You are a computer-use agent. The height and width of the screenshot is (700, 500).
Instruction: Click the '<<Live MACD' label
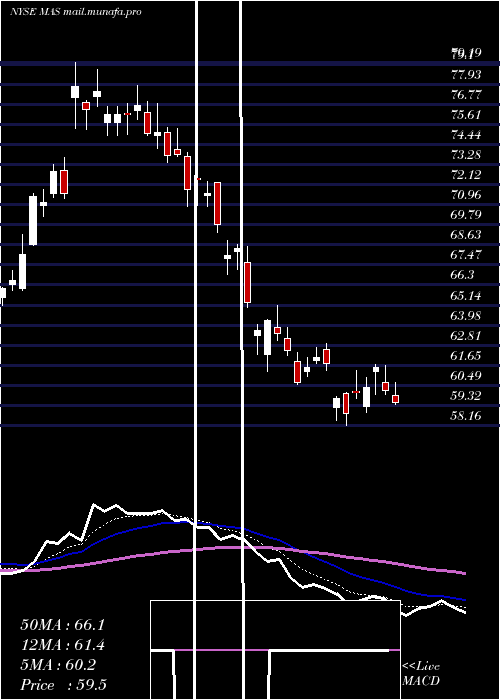pos(421,673)
